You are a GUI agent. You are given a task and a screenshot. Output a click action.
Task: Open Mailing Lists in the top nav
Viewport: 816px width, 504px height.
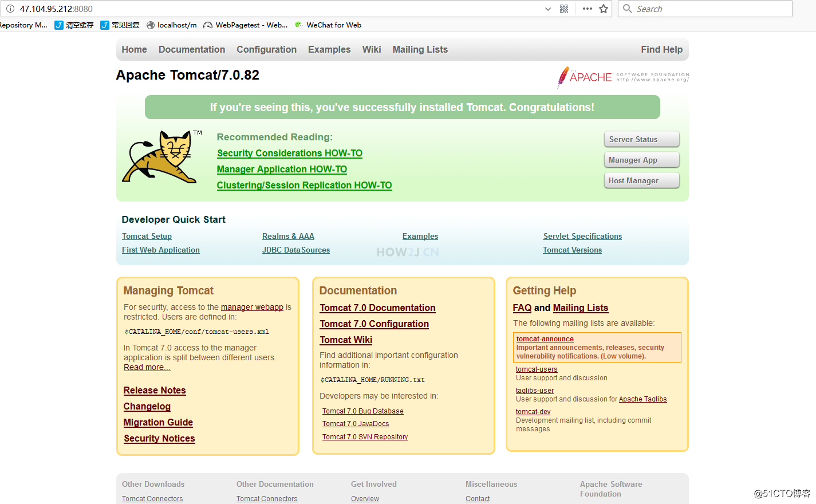(x=420, y=49)
